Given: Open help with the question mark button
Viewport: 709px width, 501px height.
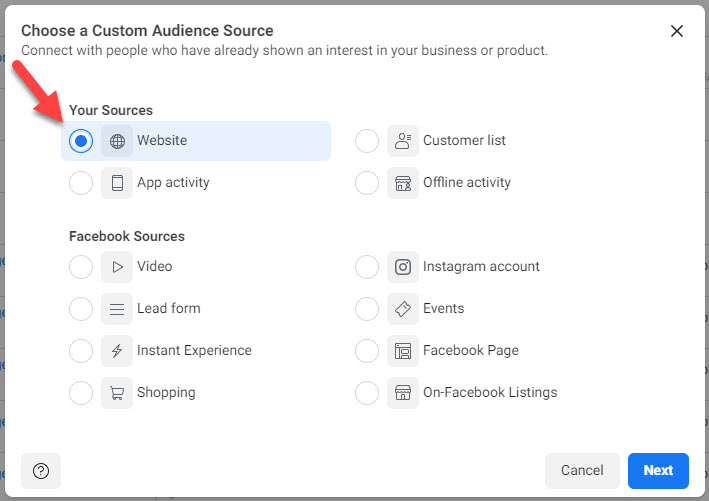Looking at the screenshot, I should click(41, 471).
